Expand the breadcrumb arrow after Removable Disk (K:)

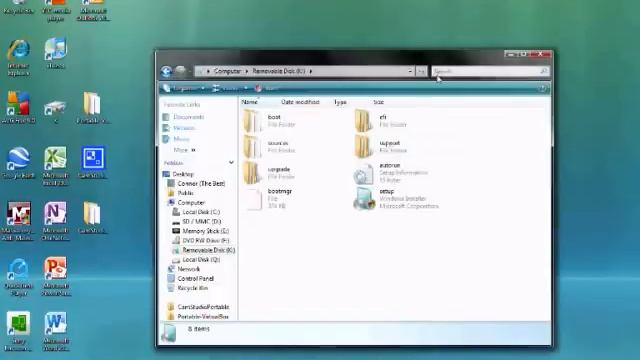coord(311,71)
